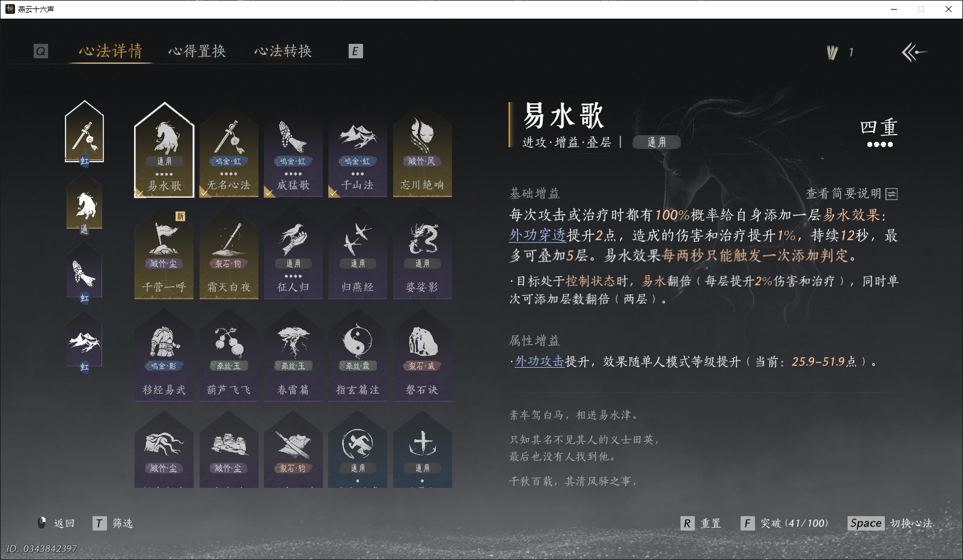Open the 外功攻击 term link

coord(539,361)
